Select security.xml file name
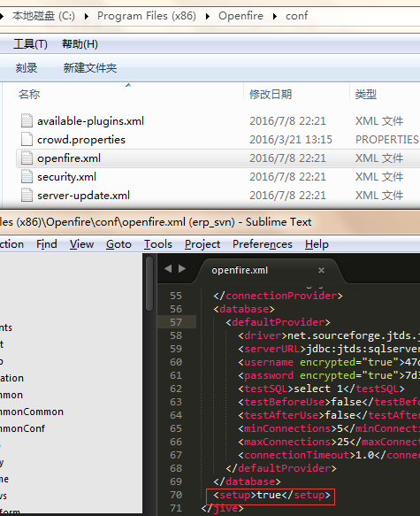Viewport: 420px width, 516px height. click(x=66, y=177)
